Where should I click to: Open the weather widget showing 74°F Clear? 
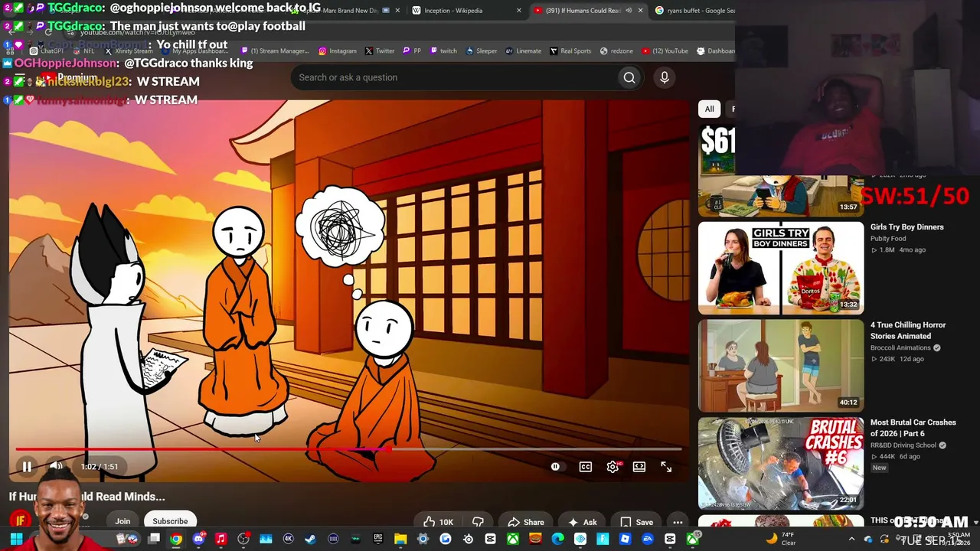click(781, 539)
